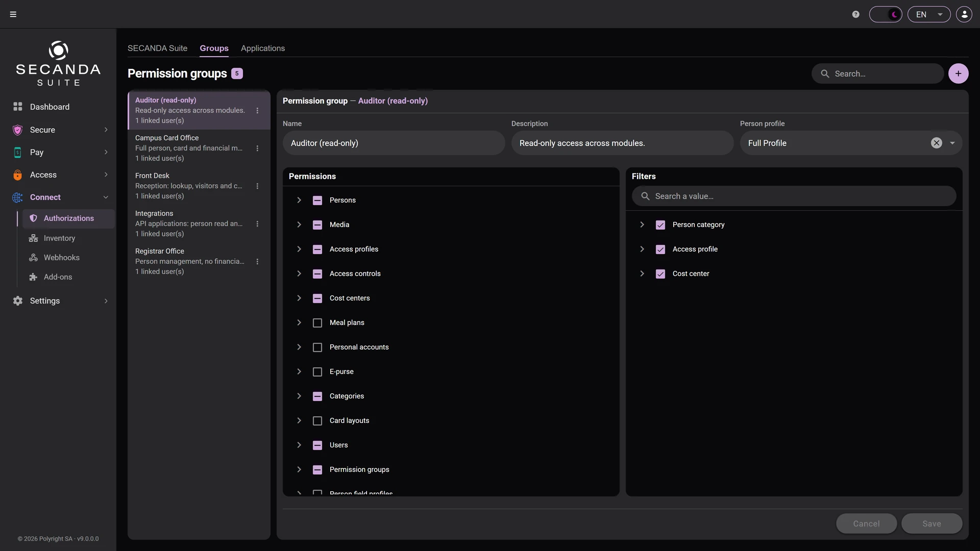Expand the Access profile filter
Image resolution: width=980 pixels, height=551 pixels.
(642, 249)
